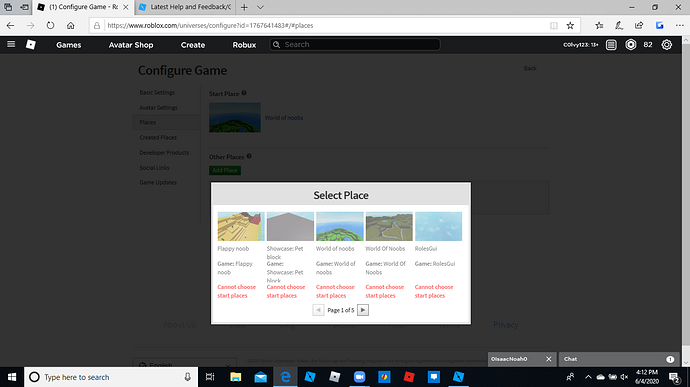Add page to favorites star icon
The image size is (690, 387).
(x=570, y=26)
